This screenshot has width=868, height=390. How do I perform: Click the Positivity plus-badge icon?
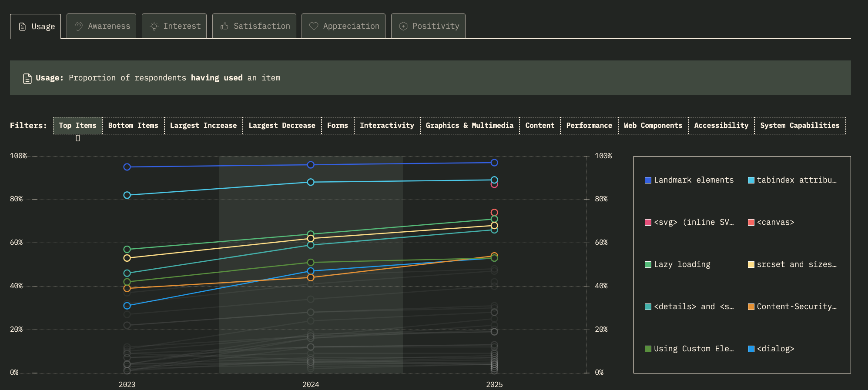403,26
